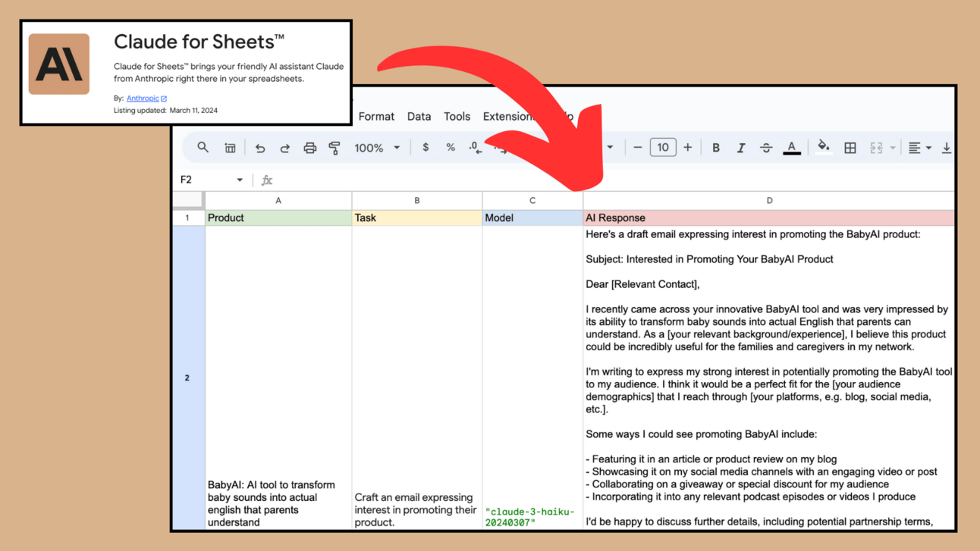Click the search menus magnifier icon

203,148
